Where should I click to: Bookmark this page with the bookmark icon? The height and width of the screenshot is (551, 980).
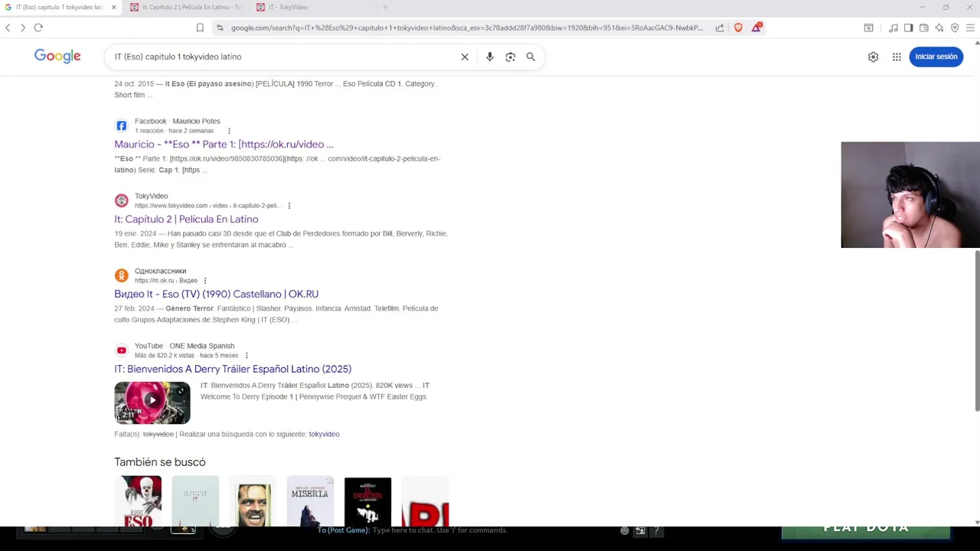(200, 28)
